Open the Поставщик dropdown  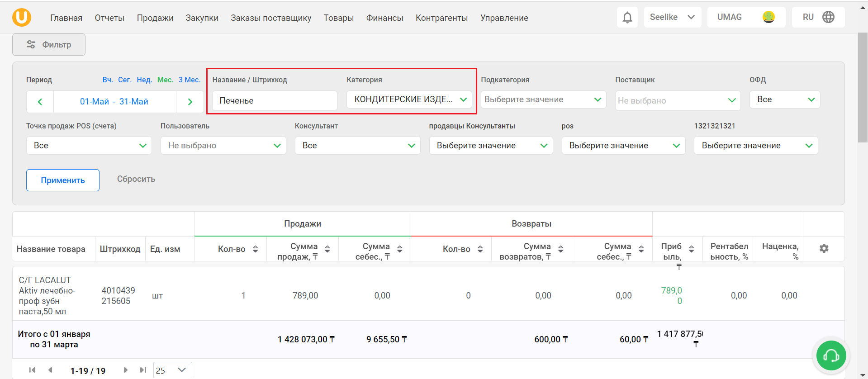(x=678, y=100)
